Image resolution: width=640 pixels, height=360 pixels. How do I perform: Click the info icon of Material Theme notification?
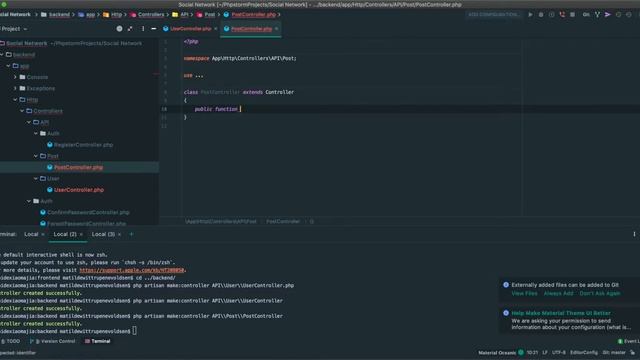click(x=506, y=313)
